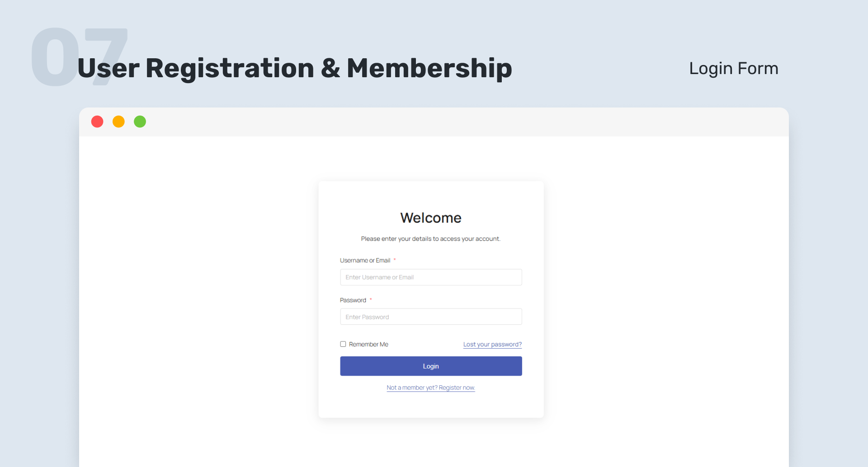This screenshot has width=868, height=467.
Task: Click the Username or Email label
Action: tap(365, 261)
